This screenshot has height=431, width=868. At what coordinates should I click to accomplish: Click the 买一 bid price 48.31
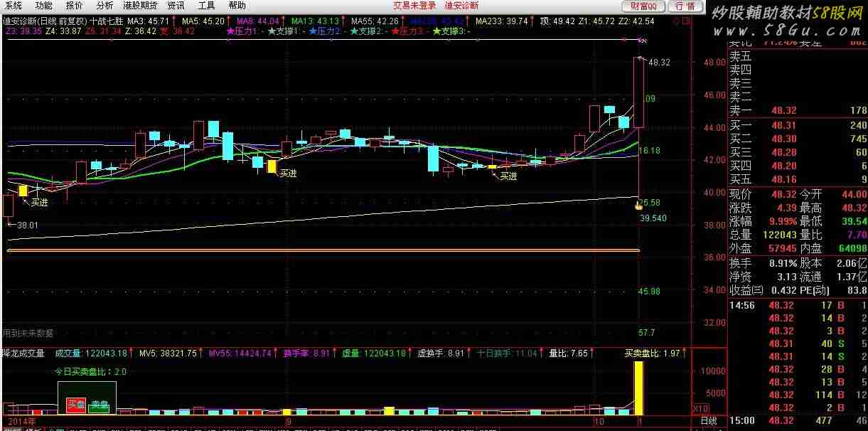tap(783, 126)
